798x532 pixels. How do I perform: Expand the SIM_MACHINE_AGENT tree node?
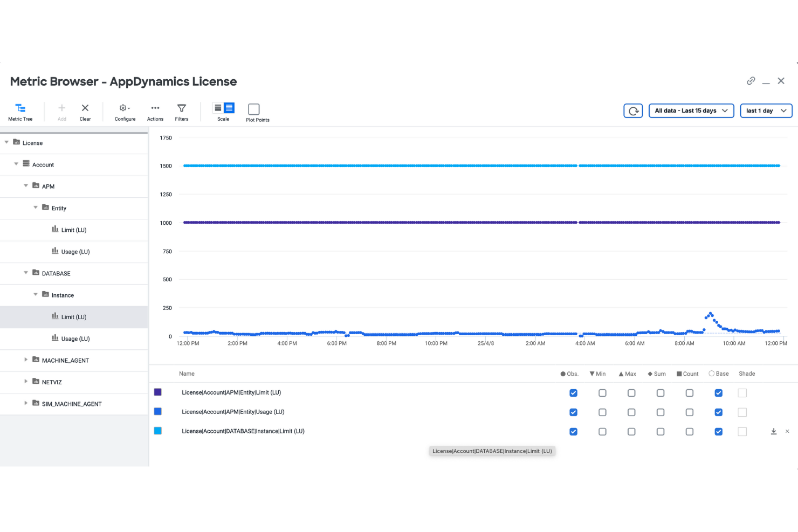click(26, 403)
